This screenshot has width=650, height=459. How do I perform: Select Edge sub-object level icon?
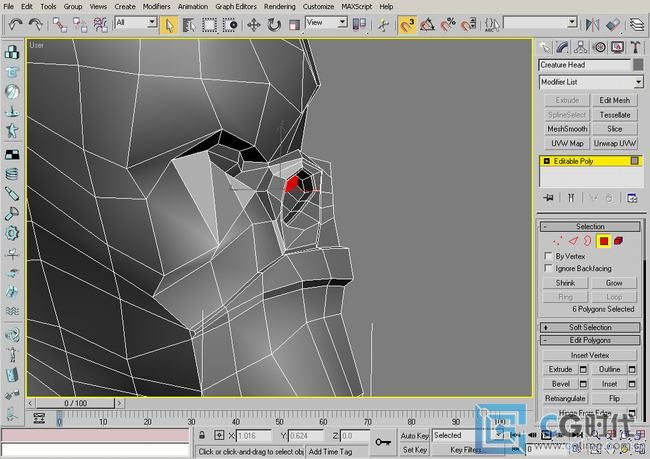[x=573, y=241]
